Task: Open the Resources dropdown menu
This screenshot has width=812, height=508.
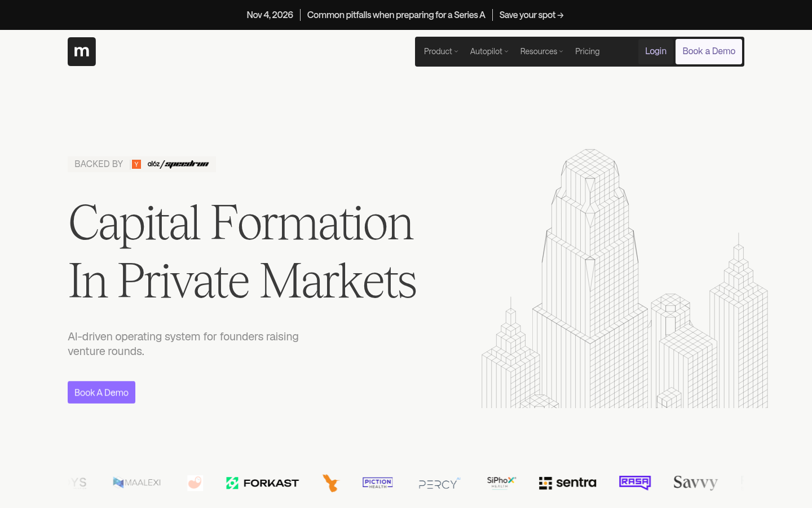Action: click(542, 51)
